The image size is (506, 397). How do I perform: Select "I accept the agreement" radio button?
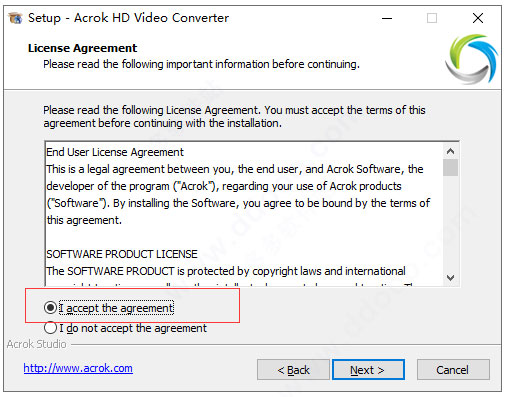50,308
